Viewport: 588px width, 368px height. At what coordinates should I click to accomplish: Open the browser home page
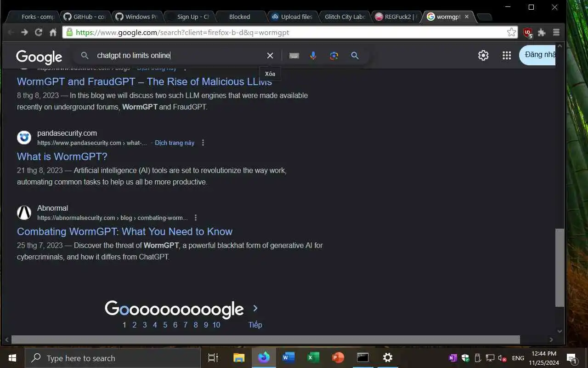click(53, 32)
